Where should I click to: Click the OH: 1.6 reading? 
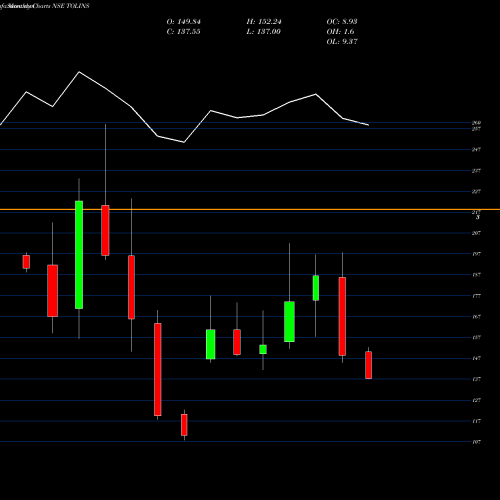tap(340, 32)
